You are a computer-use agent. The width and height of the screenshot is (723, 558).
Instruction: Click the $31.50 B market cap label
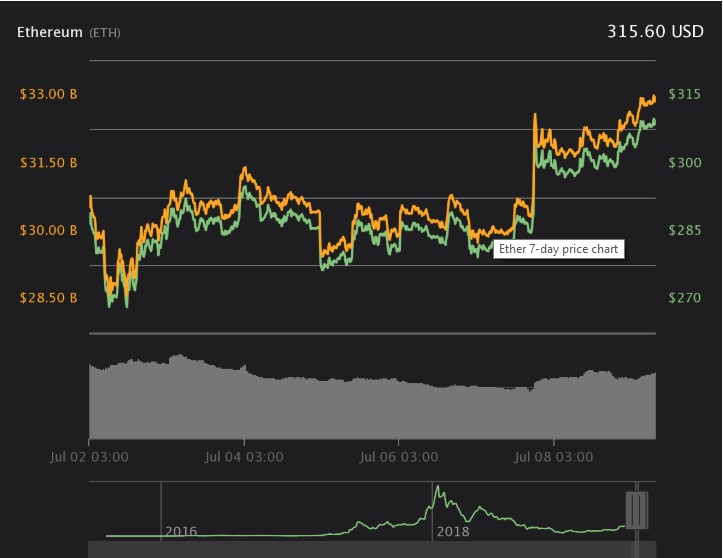pyautogui.click(x=48, y=162)
